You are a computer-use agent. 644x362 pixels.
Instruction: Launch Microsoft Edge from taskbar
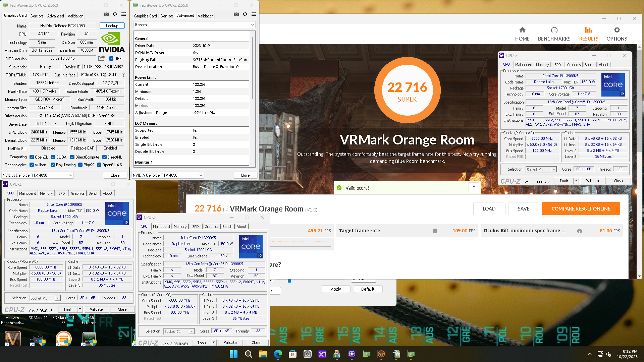click(x=278, y=354)
